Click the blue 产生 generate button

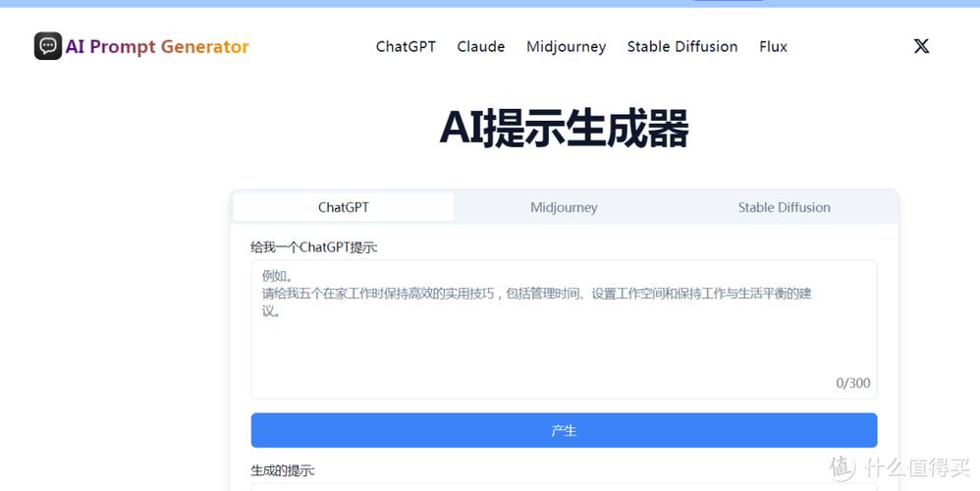point(564,430)
